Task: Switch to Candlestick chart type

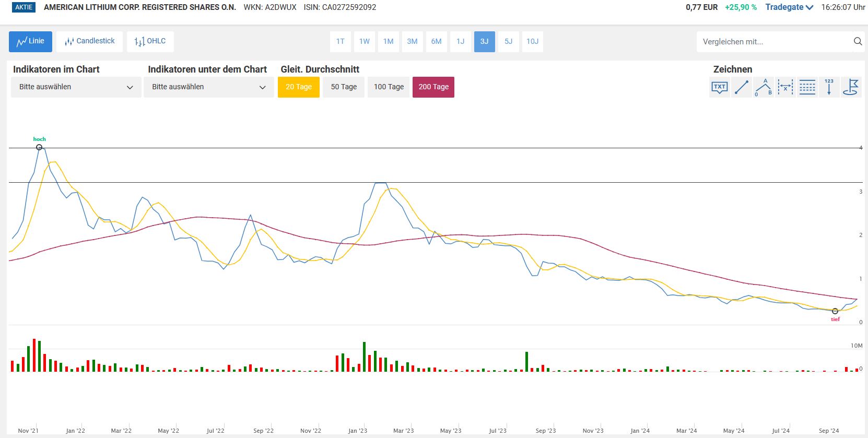Action: pyautogui.click(x=90, y=42)
